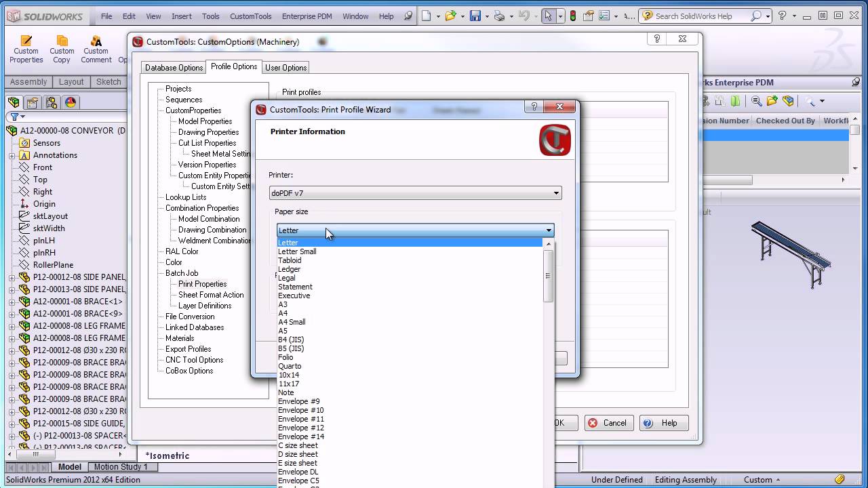Viewport: 868px width, 488px height.
Task: Open the Enterprise PDM menu
Action: point(307,16)
